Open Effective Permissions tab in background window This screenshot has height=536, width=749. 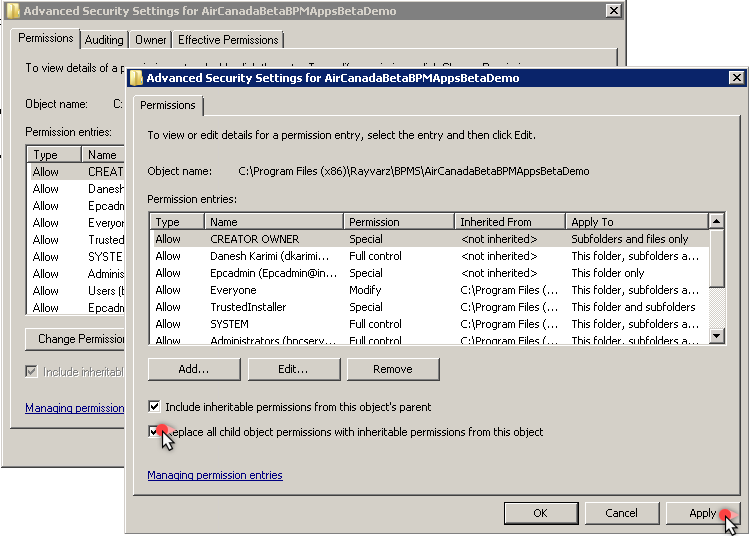pos(228,40)
